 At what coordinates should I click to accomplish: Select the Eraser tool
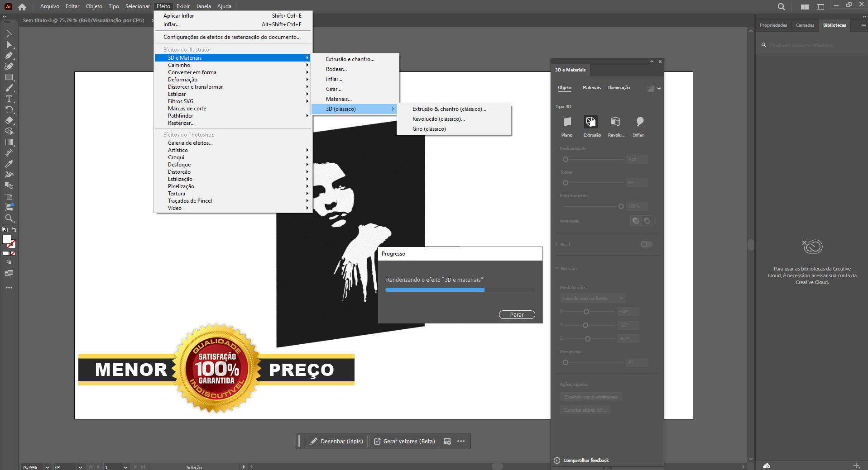point(9,121)
